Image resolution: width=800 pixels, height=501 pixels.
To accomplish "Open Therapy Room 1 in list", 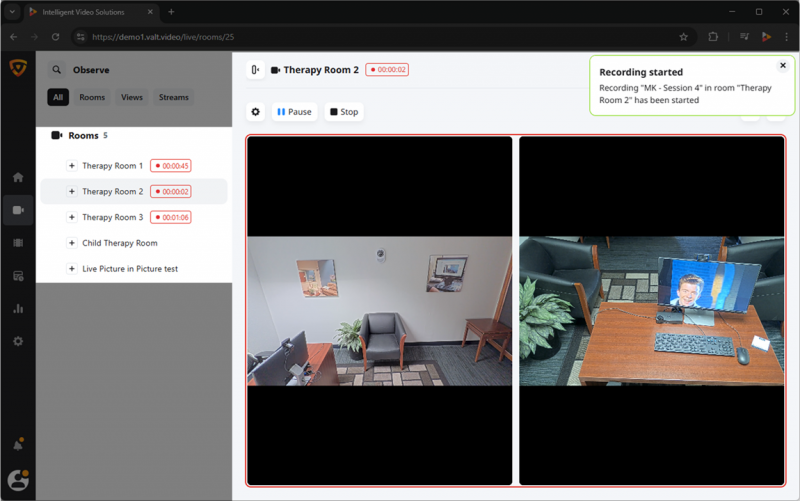I will [x=113, y=166].
